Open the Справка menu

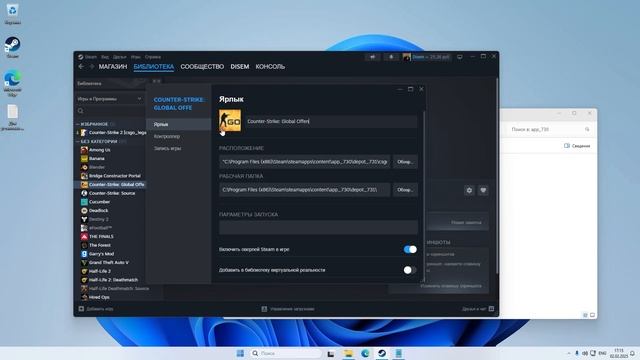[x=153, y=57]
